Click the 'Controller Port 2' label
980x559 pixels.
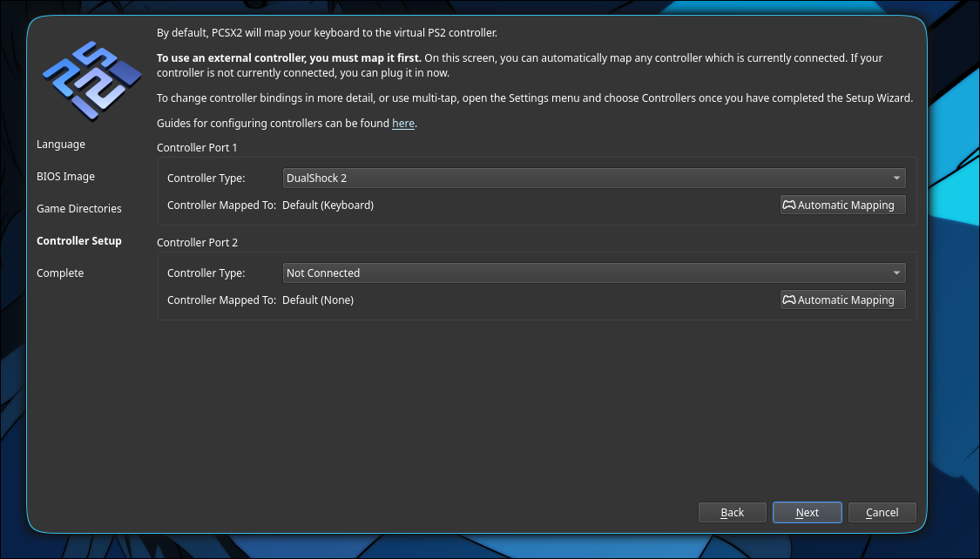(197, 242)
